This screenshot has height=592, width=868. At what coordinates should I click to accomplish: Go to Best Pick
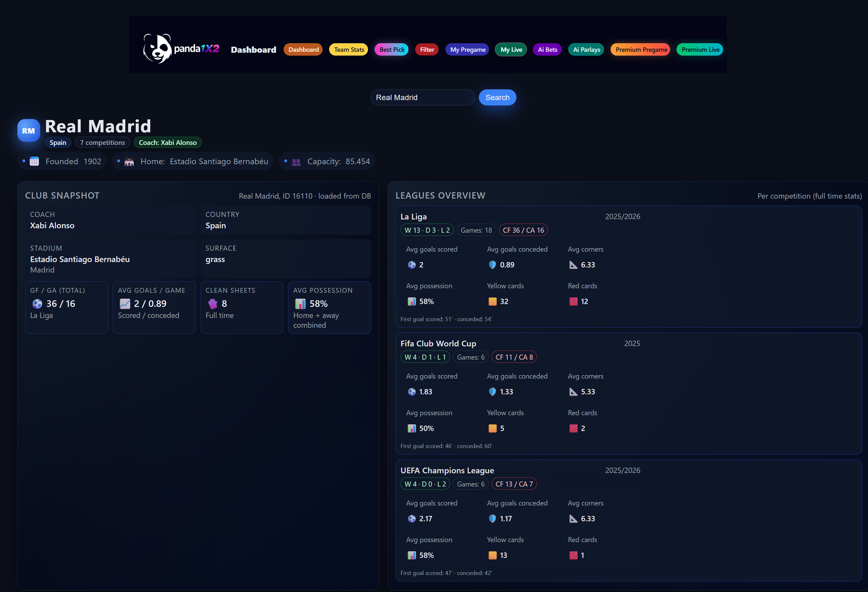click(392, 49)
